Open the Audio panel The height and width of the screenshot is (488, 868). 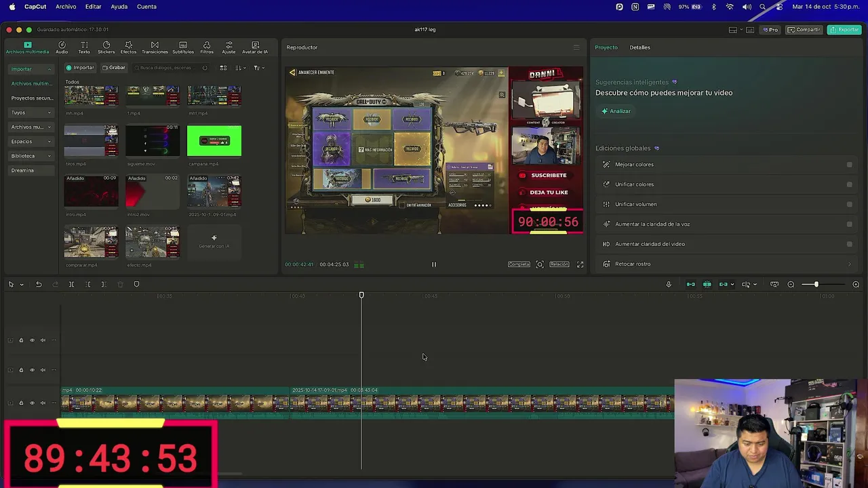tap(62, 47)
